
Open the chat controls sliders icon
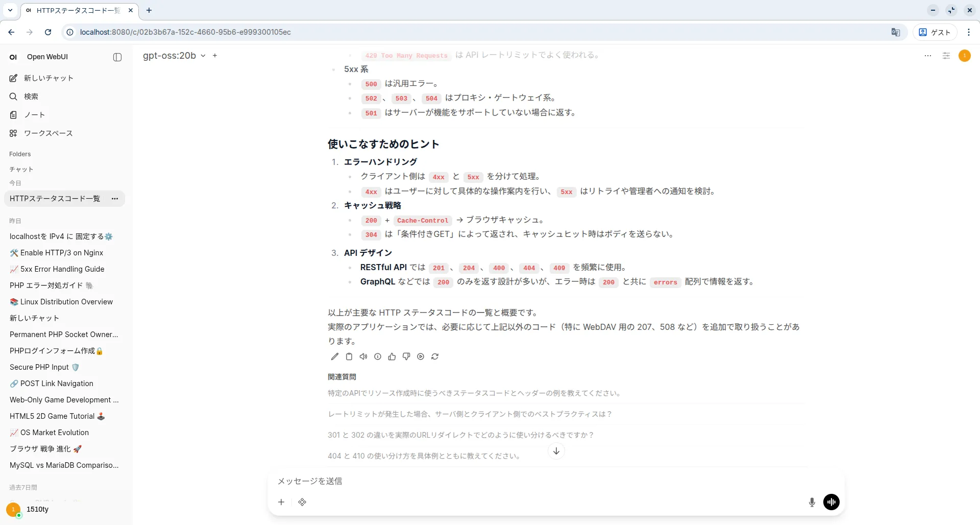point(946,56)
